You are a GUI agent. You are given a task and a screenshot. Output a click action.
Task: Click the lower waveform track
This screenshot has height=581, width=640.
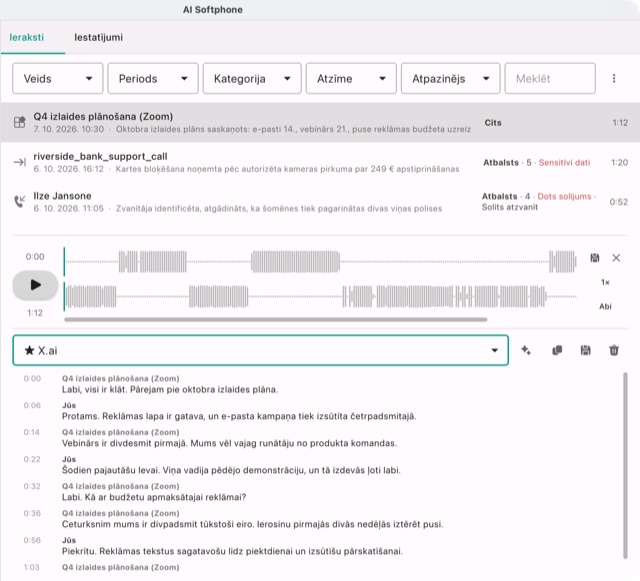(x=320, y=296)
